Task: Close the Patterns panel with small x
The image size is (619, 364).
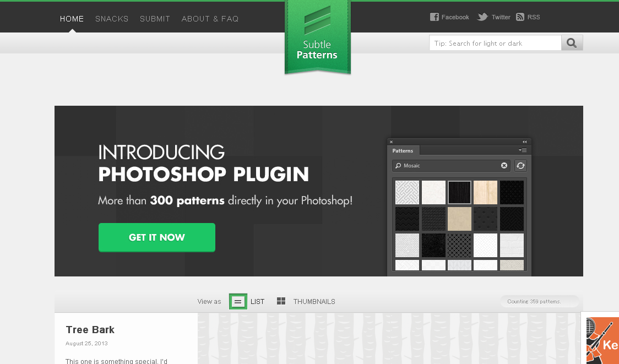Action: pos(392,142)
